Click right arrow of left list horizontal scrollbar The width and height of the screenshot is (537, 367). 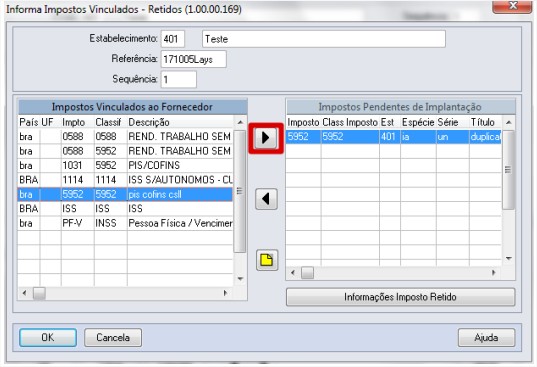point(225,293)
